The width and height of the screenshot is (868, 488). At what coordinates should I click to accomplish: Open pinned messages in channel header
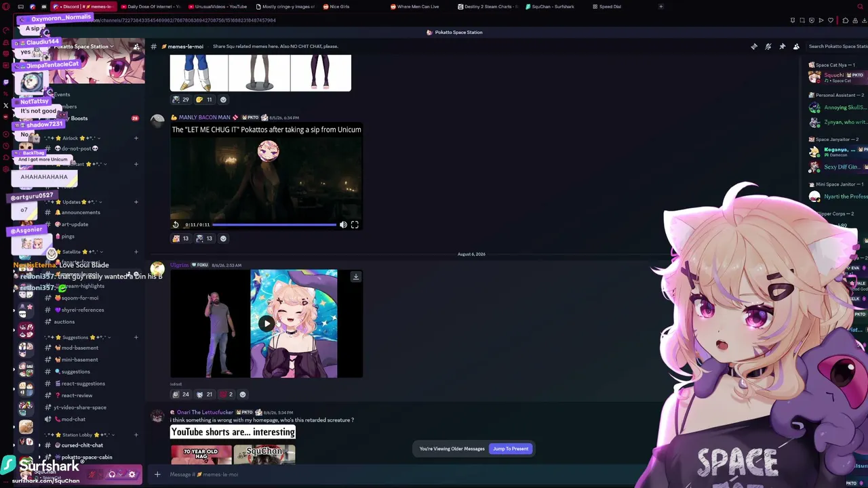point(783,46)
